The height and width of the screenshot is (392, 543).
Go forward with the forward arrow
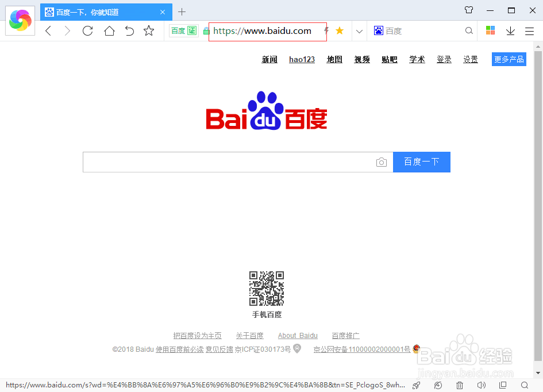67,31
